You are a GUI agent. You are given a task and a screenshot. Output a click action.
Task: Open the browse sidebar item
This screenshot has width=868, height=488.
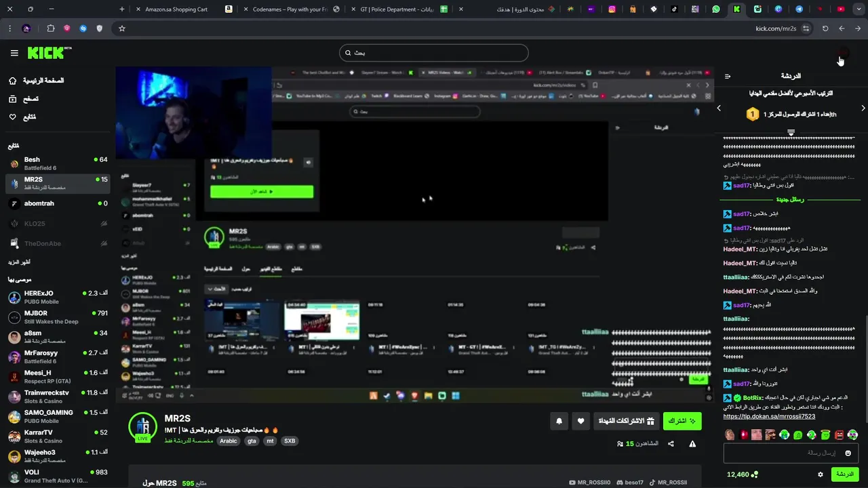click(24, 99)
